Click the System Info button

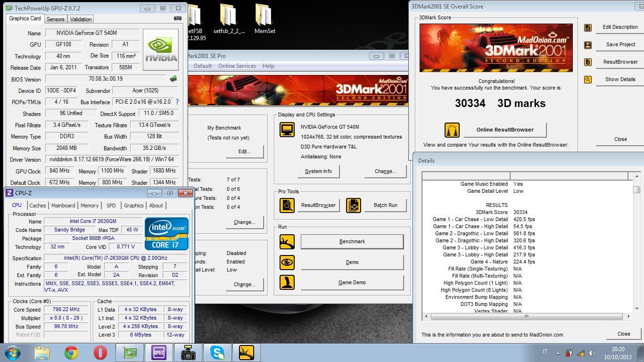[318, 171]
